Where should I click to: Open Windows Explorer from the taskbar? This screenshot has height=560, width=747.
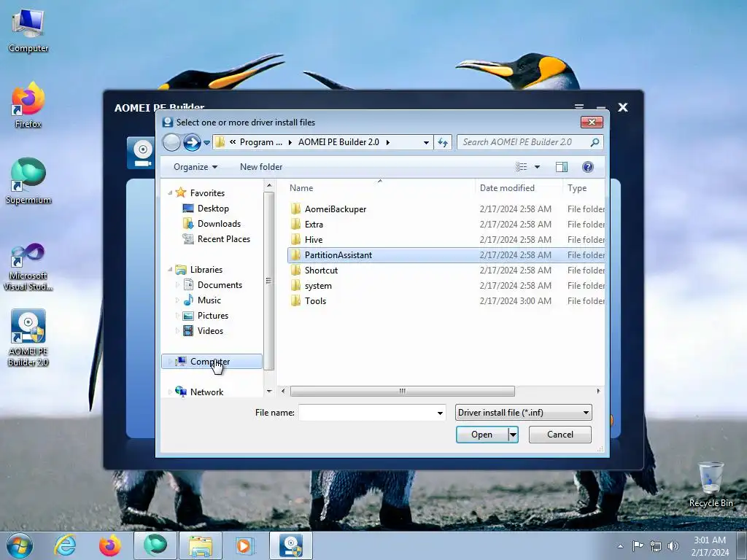point(201,545)
